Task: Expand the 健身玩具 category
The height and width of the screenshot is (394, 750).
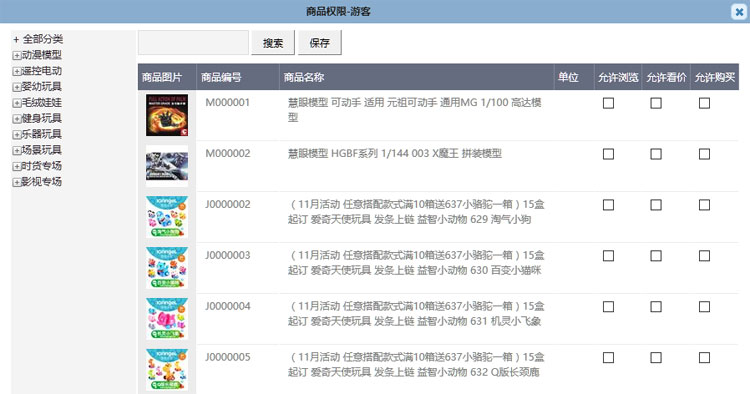Action: pos(17,119)
